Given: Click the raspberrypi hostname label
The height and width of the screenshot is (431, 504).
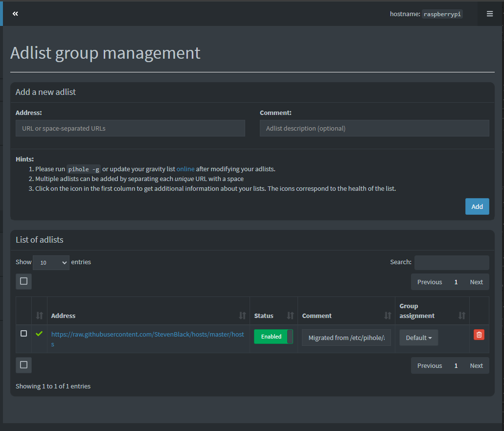Looking at the screenshot, I should [x=442, y=14].
